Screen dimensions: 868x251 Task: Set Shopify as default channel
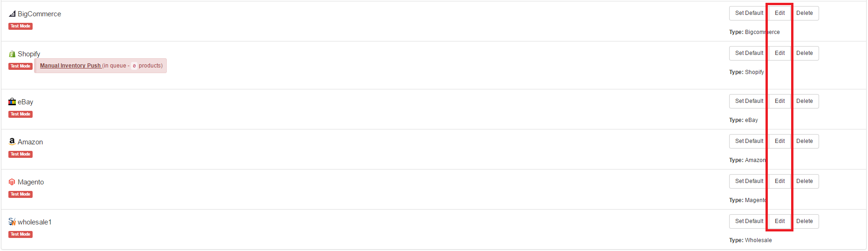point(749,53)
